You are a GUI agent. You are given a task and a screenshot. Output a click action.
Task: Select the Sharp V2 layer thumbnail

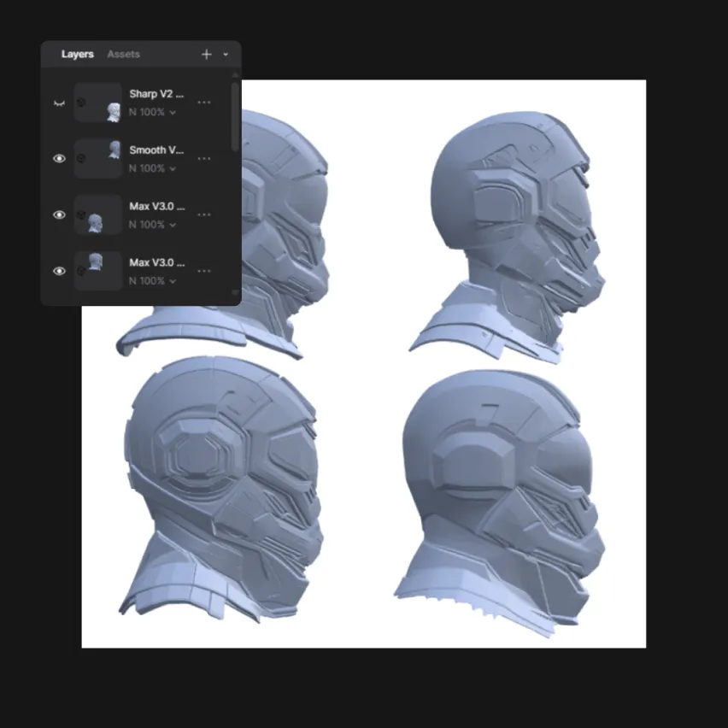pyautogui.click(x=98, y=103)
